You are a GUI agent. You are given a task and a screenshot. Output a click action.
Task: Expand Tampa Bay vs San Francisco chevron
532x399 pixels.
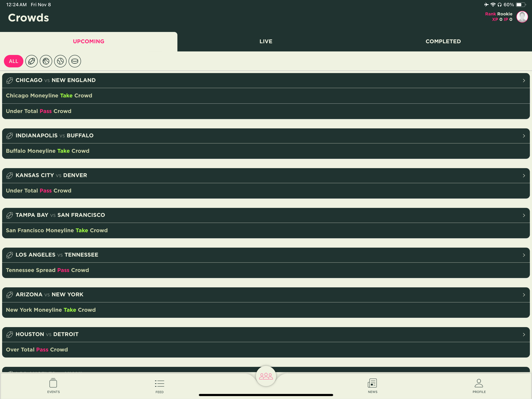click(x=524, y=215)
